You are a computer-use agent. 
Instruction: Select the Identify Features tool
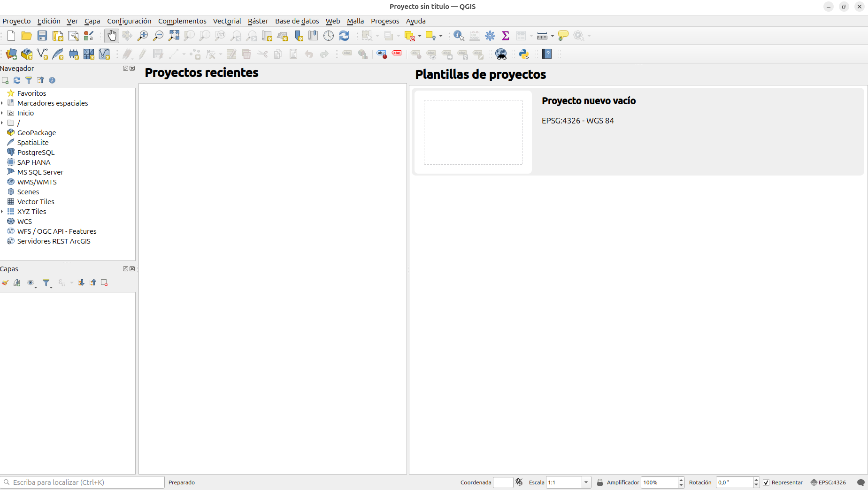point(459,36)
